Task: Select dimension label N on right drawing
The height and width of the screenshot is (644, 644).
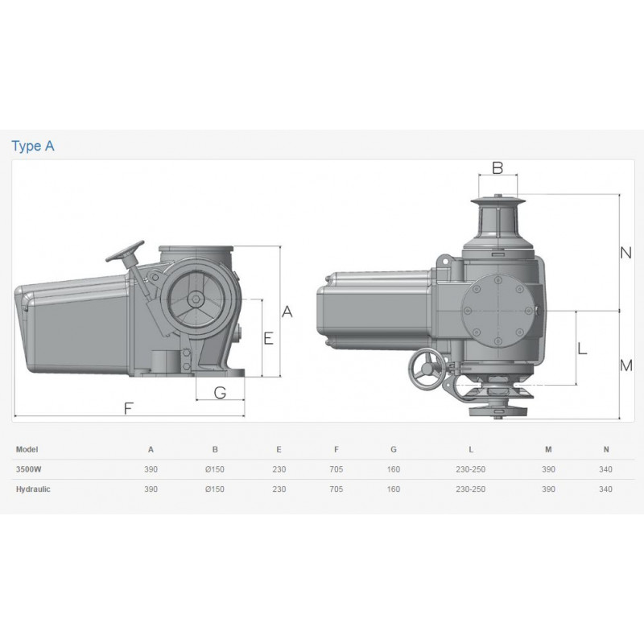Action: pos(625,252)
